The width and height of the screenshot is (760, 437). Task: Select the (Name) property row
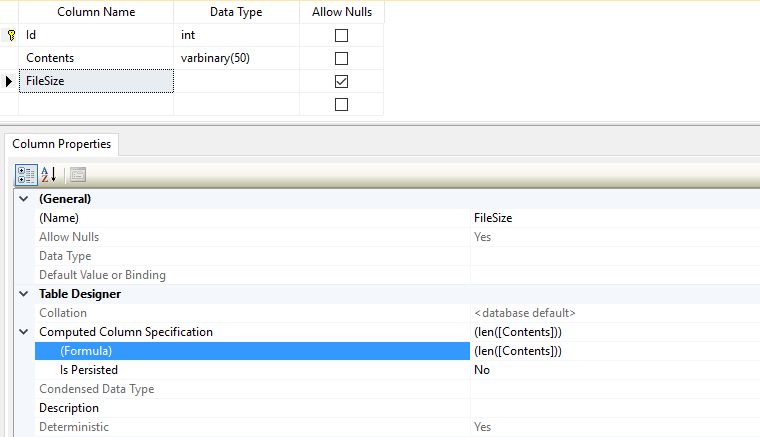click(397, 218)
